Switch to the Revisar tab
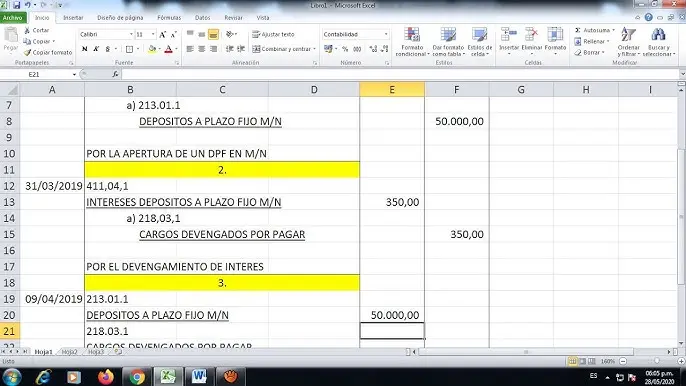This screenshot has height=386, width=686. click(x=233, y=18)
